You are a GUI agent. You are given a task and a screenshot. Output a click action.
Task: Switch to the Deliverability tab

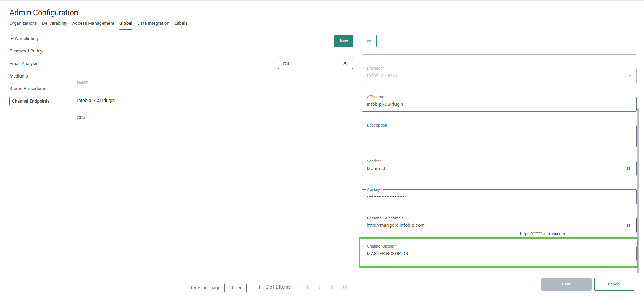55,23
